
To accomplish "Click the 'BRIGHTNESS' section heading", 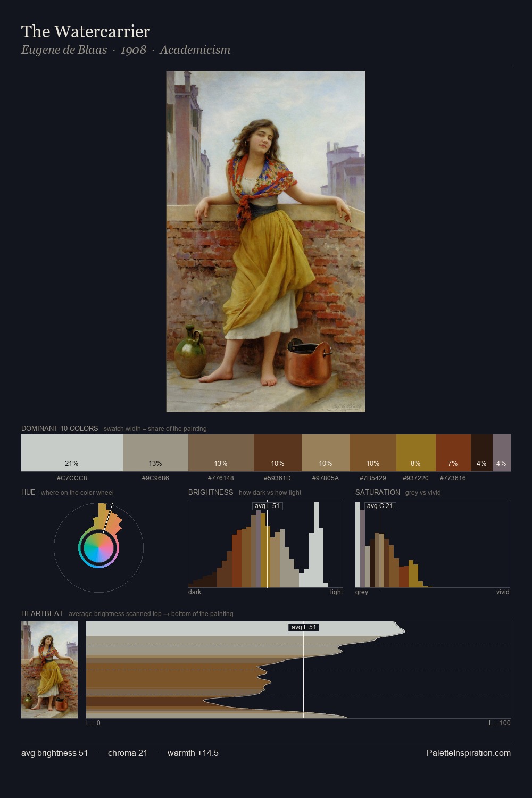I will click(x=211, y=492).
